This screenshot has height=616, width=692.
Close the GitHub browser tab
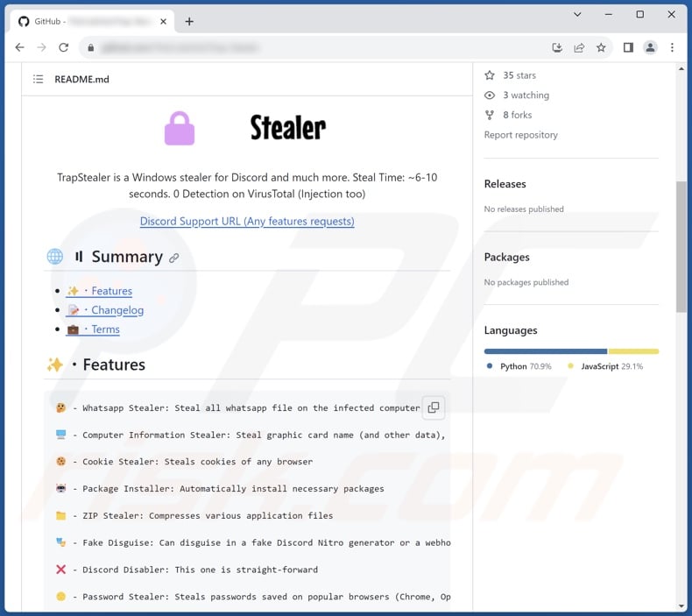163,21
